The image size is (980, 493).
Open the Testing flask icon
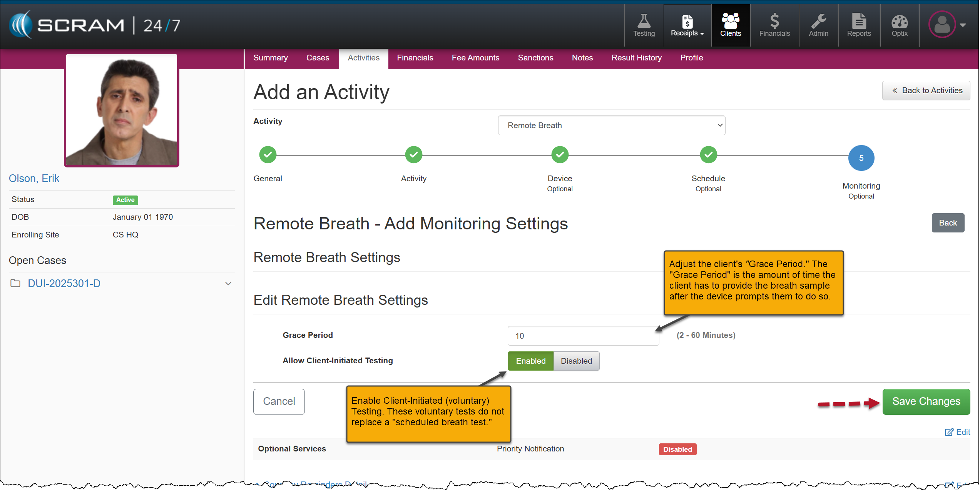[644, 21]
